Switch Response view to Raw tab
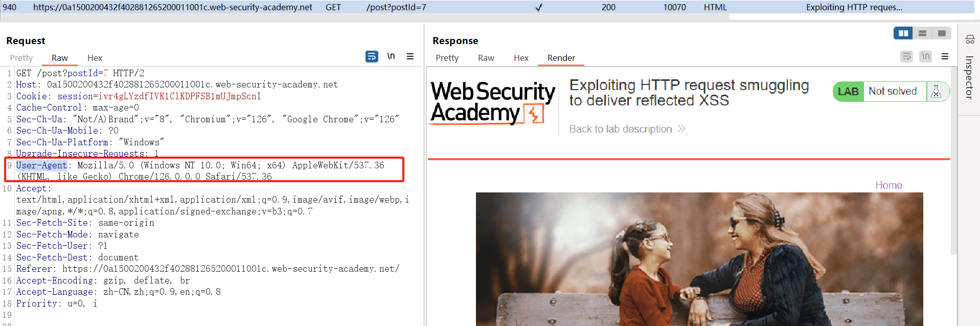This screenshot has width=980, height=326. click(486, 58)
